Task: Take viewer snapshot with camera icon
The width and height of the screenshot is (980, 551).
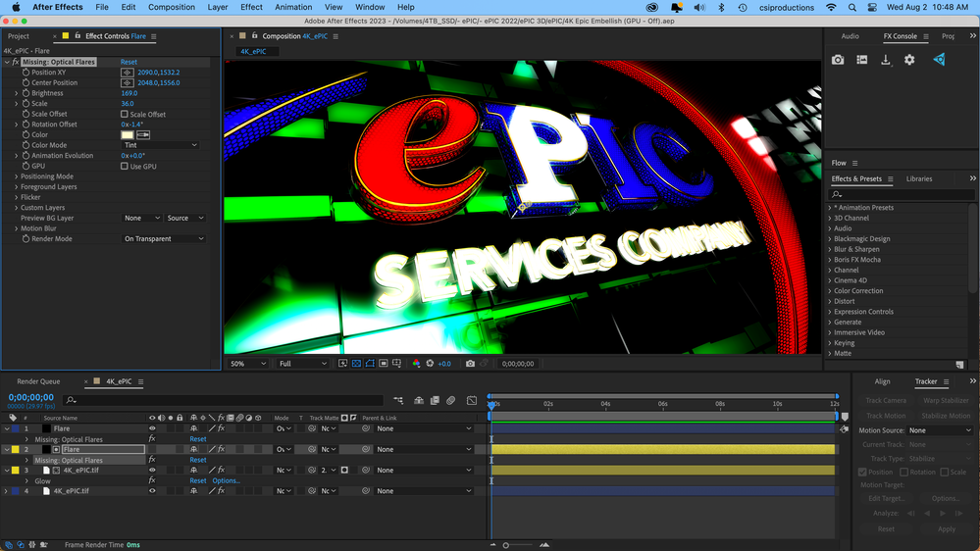Action: click(470, 364)
